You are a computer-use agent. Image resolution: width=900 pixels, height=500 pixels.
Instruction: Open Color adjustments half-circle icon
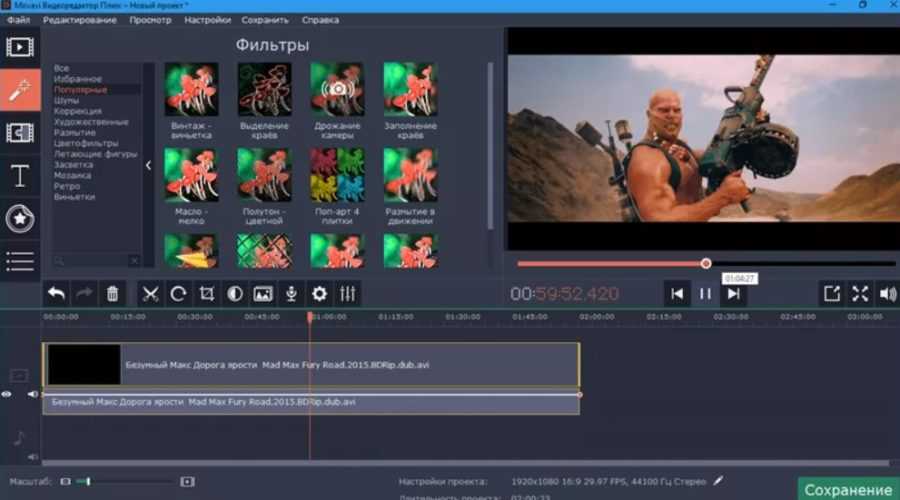point(235,294)
